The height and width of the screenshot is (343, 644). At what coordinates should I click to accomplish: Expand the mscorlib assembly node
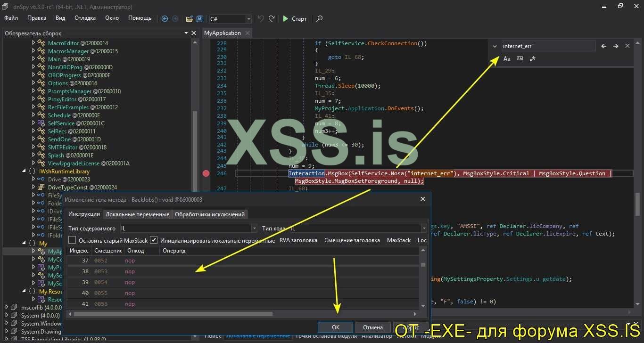click(x=7, y=307)
